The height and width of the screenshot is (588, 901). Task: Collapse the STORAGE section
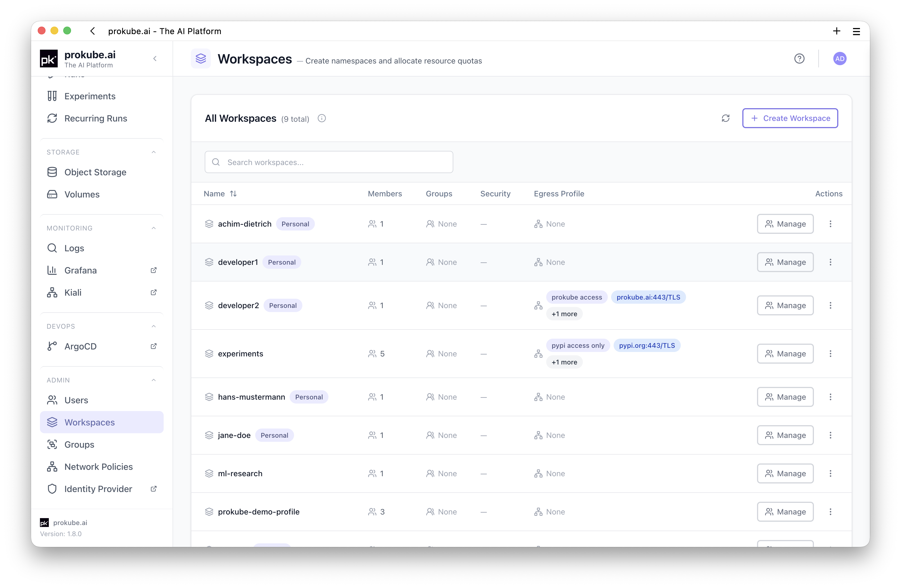pyautogui.click(x=154, y=152)
